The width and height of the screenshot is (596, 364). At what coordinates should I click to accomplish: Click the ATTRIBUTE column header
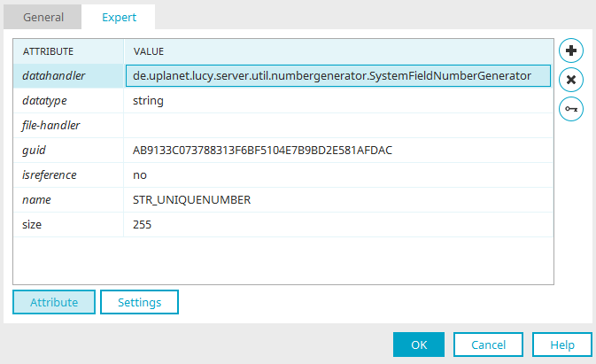click(x=68, y=51)
